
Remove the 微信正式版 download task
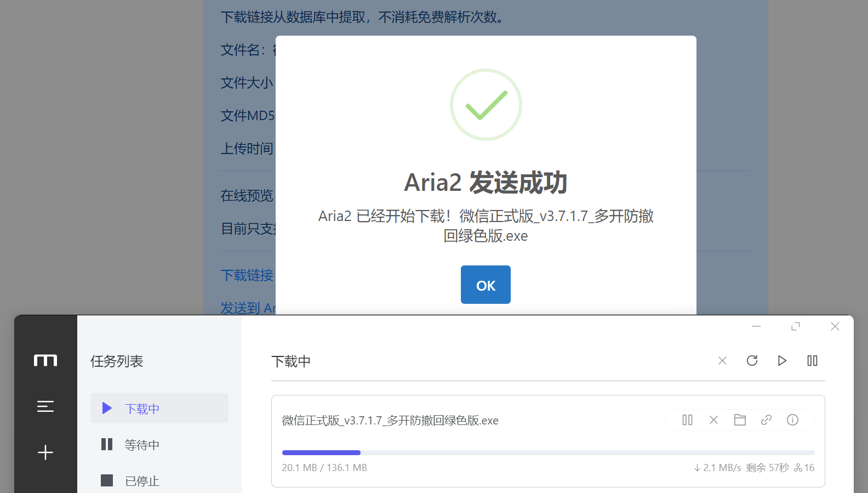point(713,420)
